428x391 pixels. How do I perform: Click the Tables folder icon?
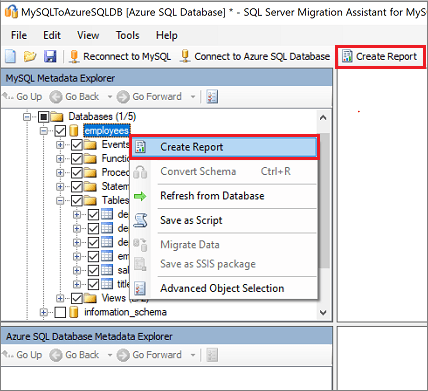(x=90, y=200)
